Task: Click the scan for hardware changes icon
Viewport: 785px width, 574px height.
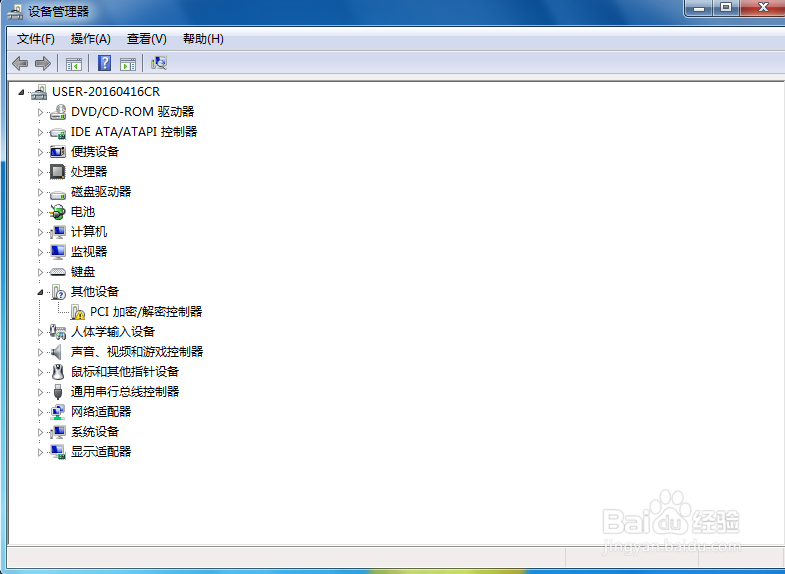Action: [159, 63]
